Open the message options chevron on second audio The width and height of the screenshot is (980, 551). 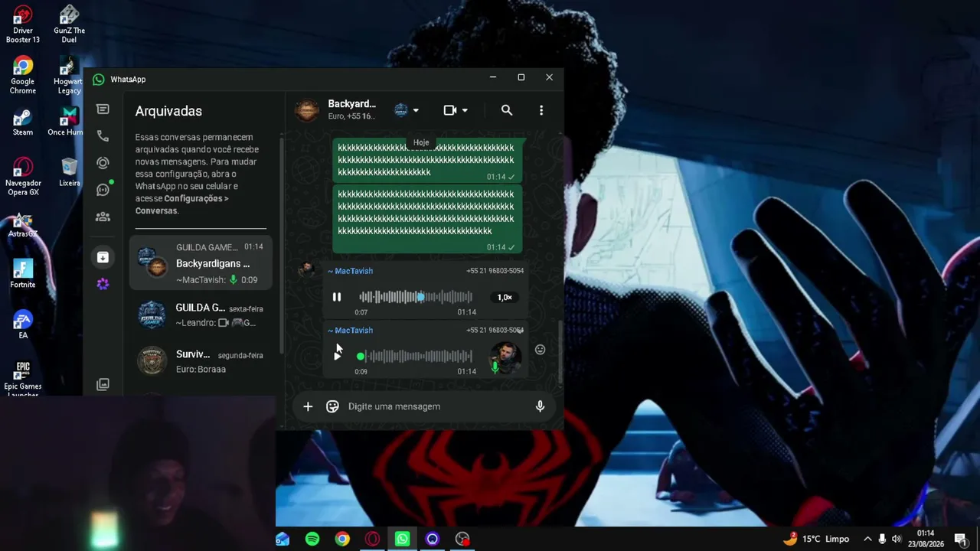[x=520, y=331]
